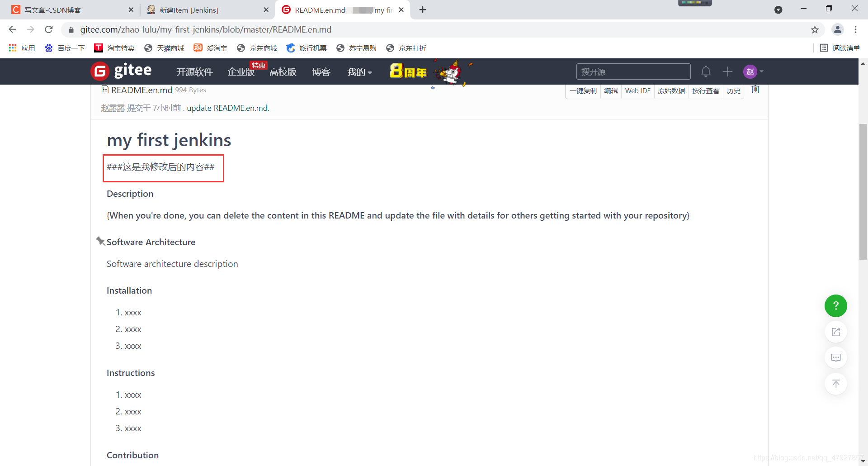Screen dimensions: 868x466
Task: Click the Instructions heading text
Action: point(131,373)
